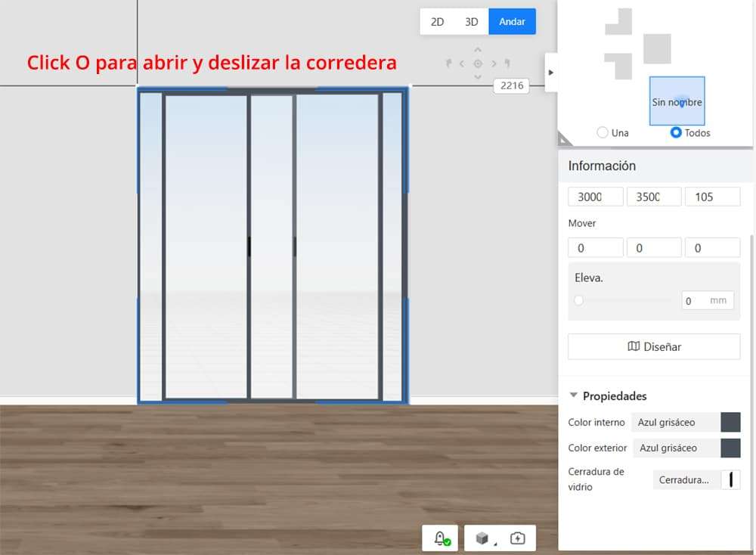Switch to 2D view tab
Screen dimensions: 756x555
[x=437, y=22]
